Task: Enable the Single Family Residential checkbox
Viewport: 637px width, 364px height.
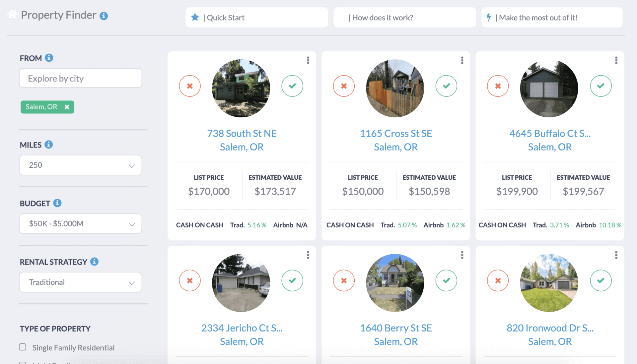Action: tap(22, 347)
